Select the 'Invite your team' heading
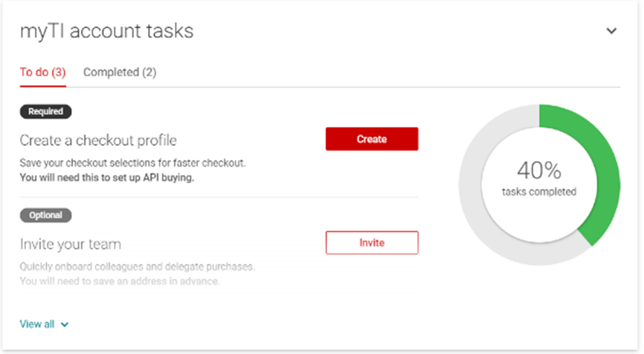This screenshot has width=644, height=354. coord(71,245)
